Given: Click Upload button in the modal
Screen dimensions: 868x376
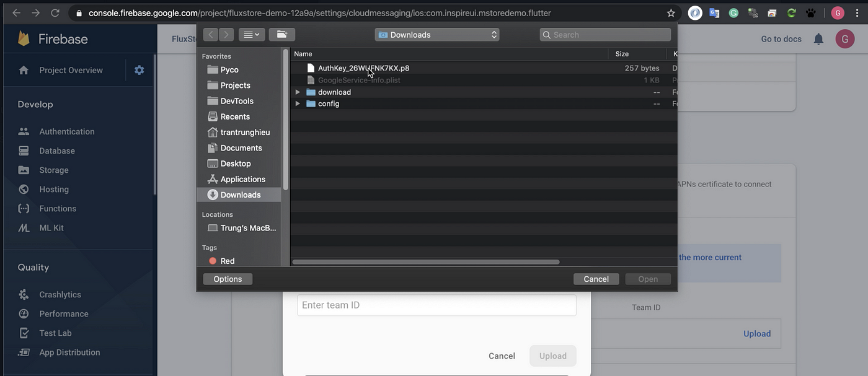Looking at the screenshot, I should pyautogui.click(x=553, y=356).
